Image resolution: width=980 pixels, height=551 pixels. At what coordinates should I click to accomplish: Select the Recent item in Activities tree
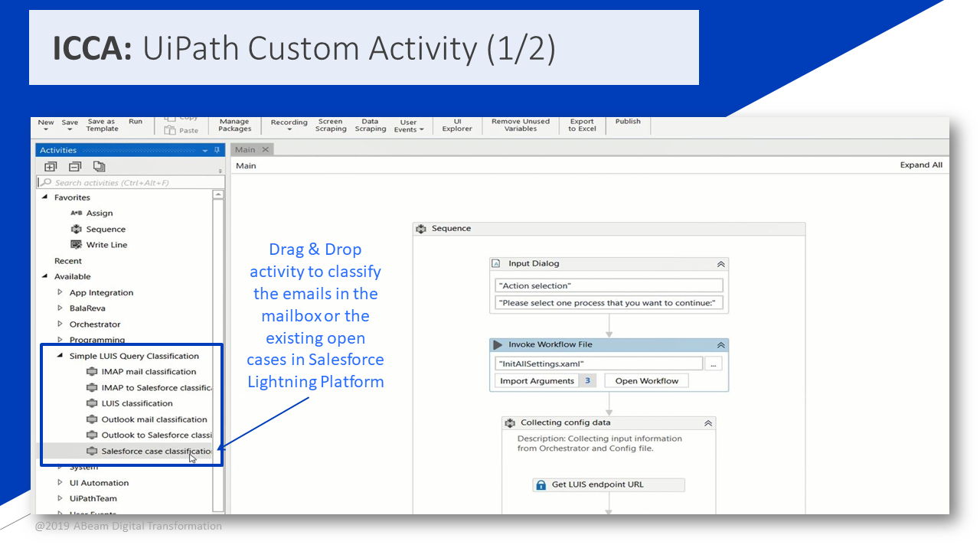(68, 261)
